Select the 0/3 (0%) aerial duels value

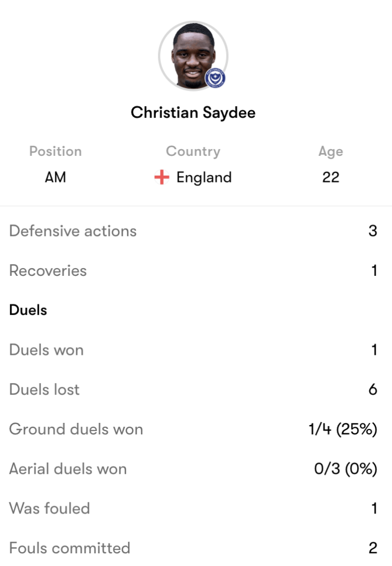pyautogui.click(x=346, y=469)
